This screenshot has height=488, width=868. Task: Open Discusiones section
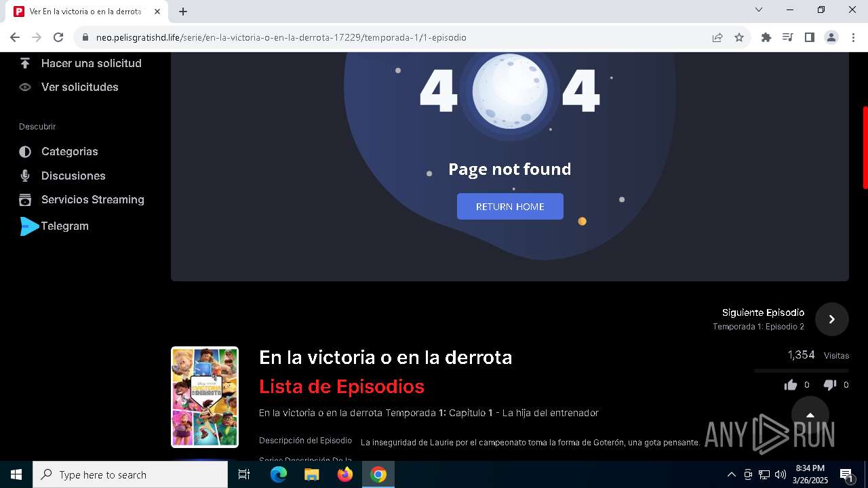click(73, 176)
